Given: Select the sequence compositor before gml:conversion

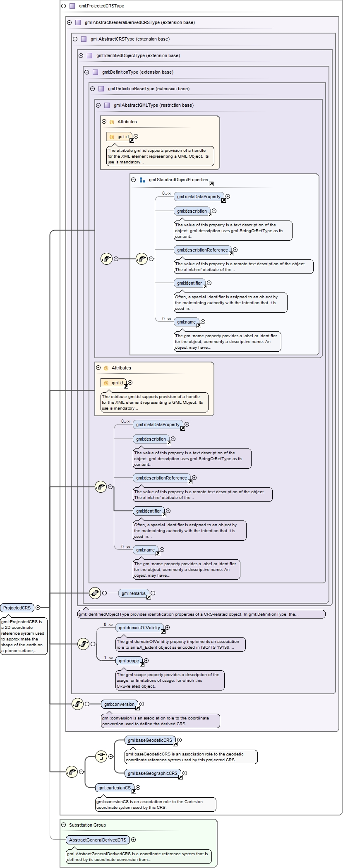Looking at the screenshot, I should [77, 704].
